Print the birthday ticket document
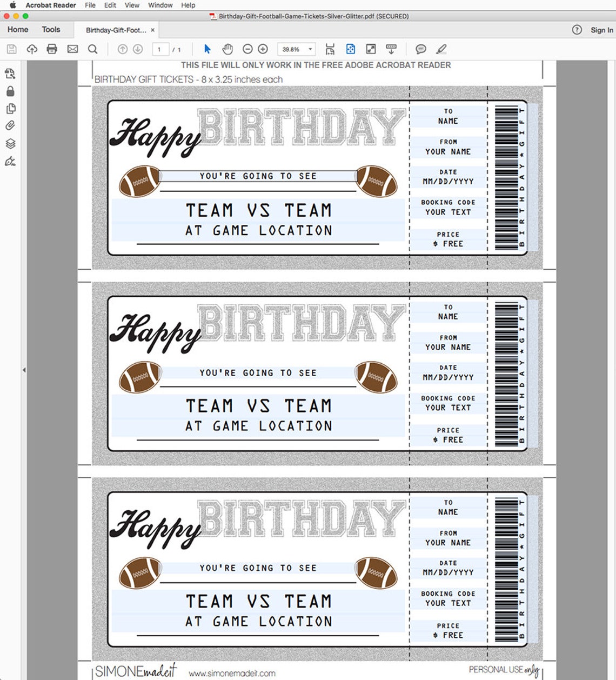The height and width of the screenshot is (680, 616). (52, 49)
